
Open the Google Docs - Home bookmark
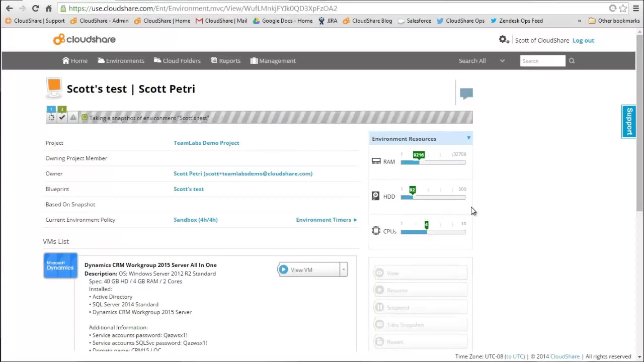click(x=283, y=21)
